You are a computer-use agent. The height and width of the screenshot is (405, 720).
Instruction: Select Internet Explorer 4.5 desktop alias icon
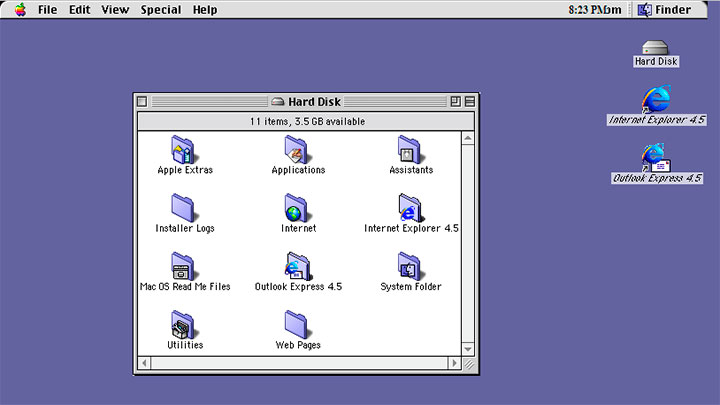(656, 99)
